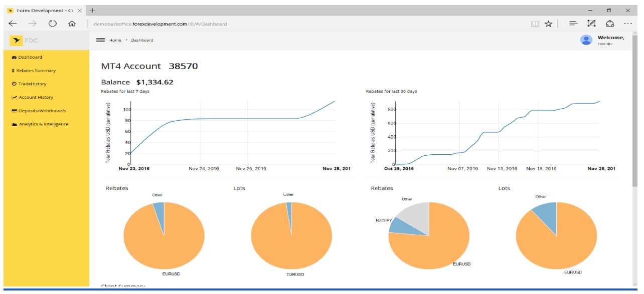Screen dimensions: 644x294
Task: Add page to favorites with star icon
Action: (549, 24)
